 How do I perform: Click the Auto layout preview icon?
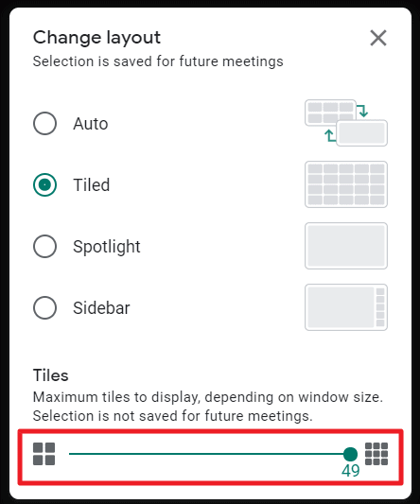pyautogui.click(x=346, y=123)
